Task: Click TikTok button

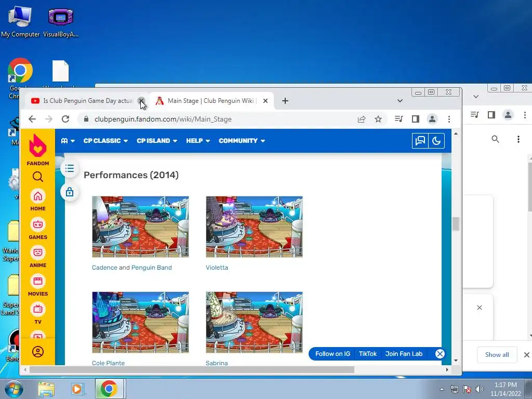Action: pyautogui.click(x=368, y=354)
